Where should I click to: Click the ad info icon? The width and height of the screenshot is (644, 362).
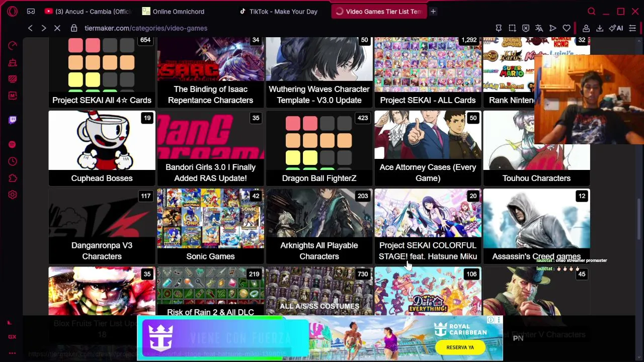tap(491, 320)
